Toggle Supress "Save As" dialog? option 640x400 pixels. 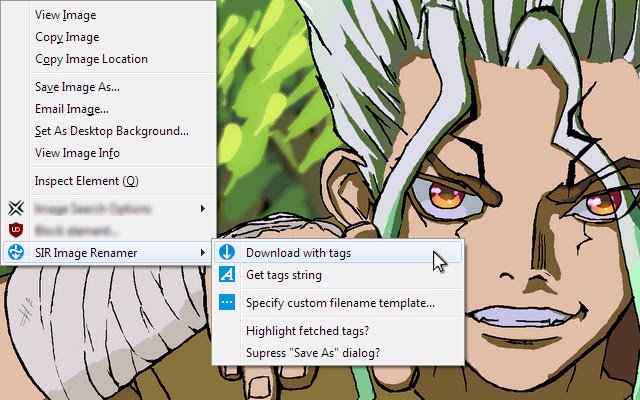[x=338, y=353]
